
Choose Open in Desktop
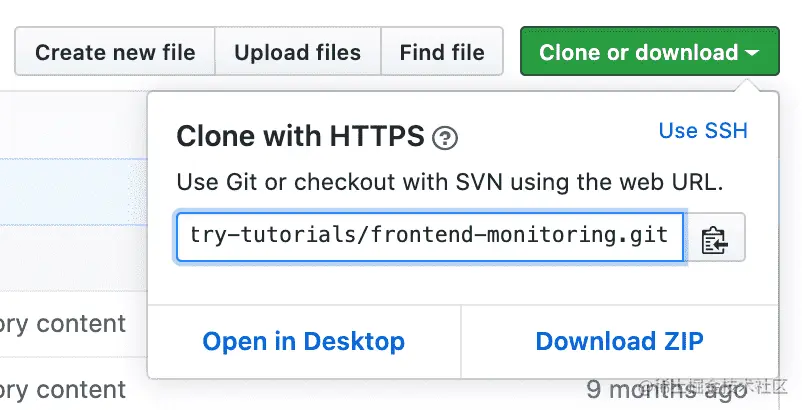tap(303, 341)
